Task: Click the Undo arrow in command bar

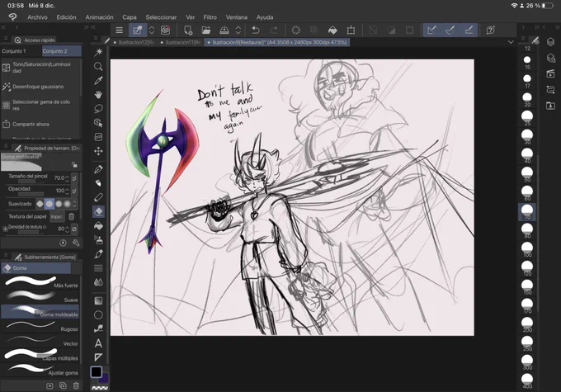Action: pos(256,31)
